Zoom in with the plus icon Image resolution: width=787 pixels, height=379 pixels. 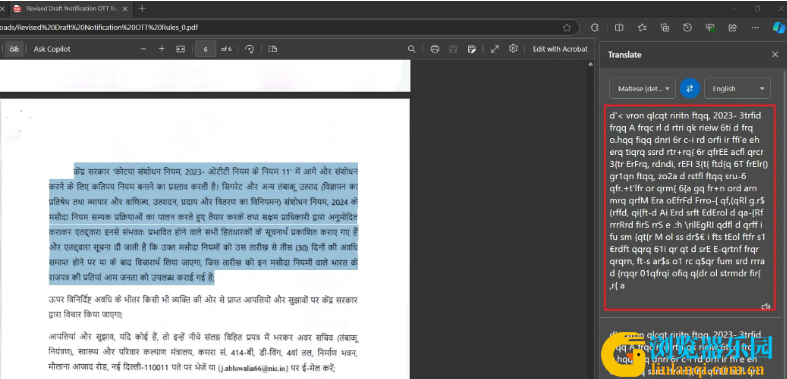pyautogui.click(x=161, y=49)
